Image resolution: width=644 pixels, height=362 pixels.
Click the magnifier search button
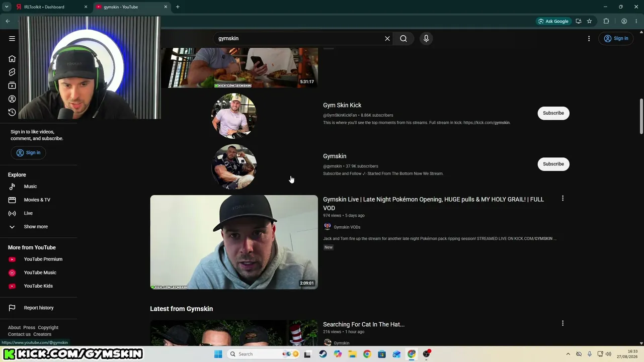[404, 38]
